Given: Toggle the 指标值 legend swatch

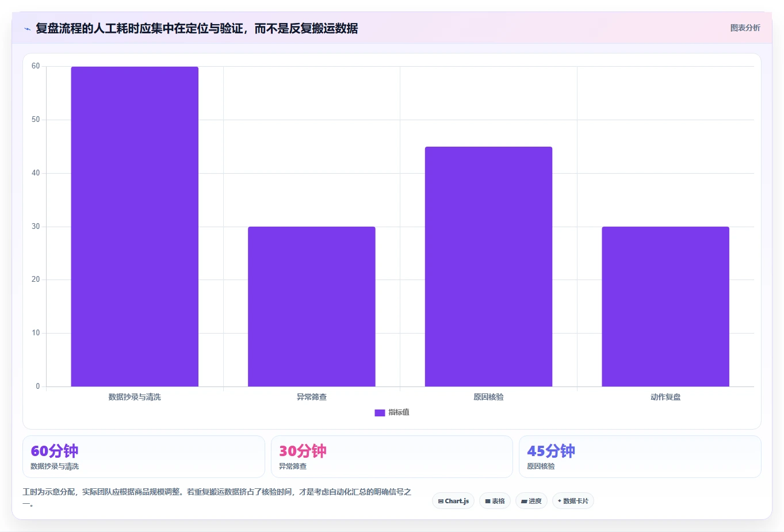Looking at the screenshot, I should tap(380, 413).
